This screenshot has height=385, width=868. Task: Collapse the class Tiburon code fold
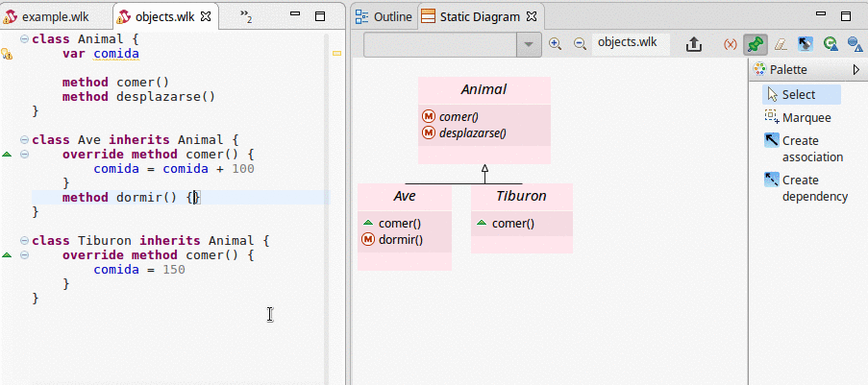click(x=24, y=240)
